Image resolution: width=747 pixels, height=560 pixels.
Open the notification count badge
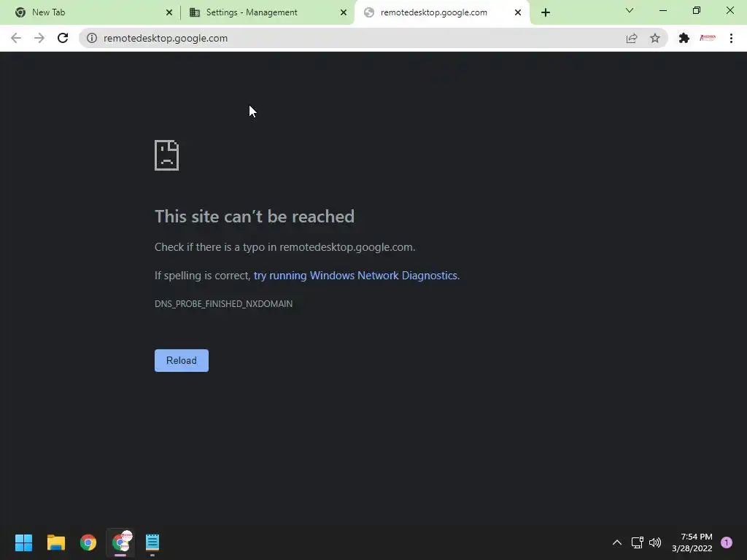click(x=727, y=542)
